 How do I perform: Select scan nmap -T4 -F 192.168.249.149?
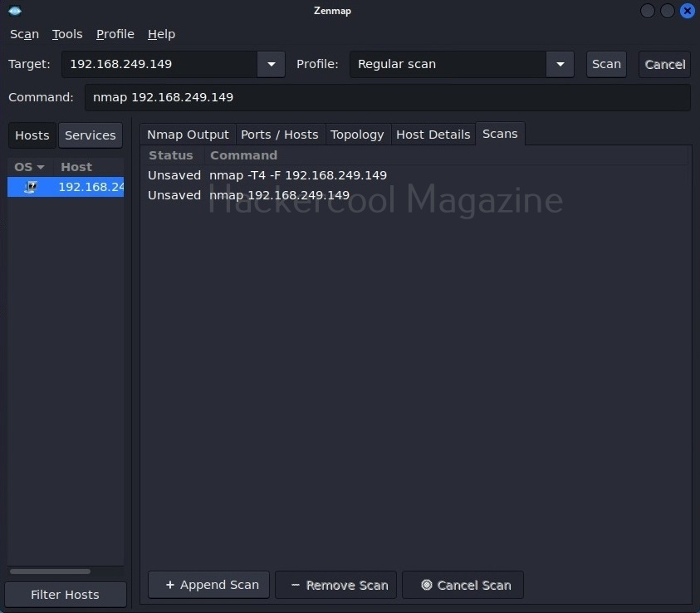point(415,175)
